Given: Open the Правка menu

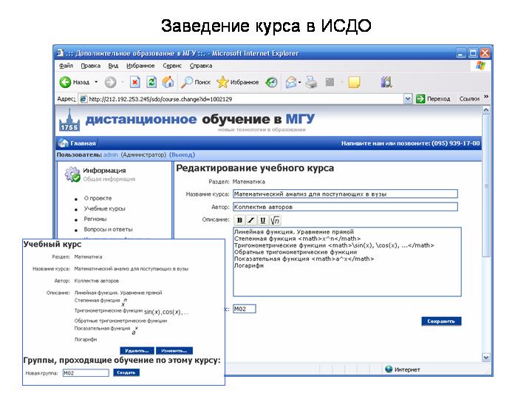Looking at the screenshot, I should pos(91,66).
